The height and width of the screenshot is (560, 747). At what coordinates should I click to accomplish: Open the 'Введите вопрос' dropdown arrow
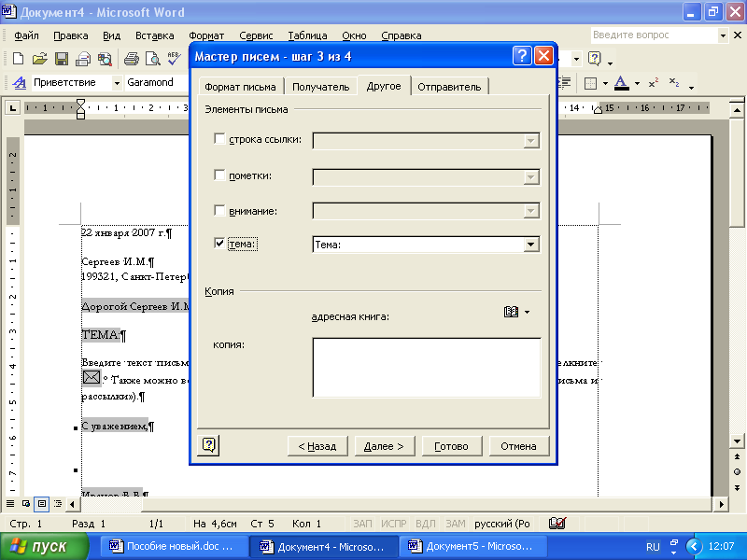point(723,35)
